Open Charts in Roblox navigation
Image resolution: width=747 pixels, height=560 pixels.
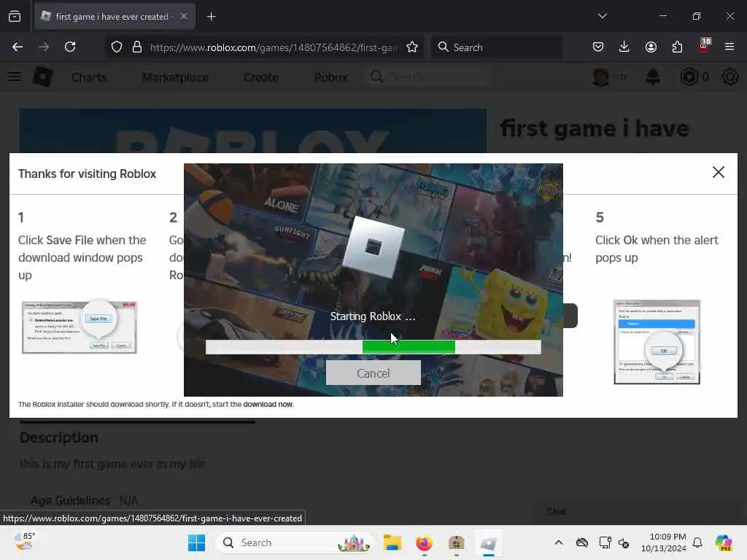89,77
